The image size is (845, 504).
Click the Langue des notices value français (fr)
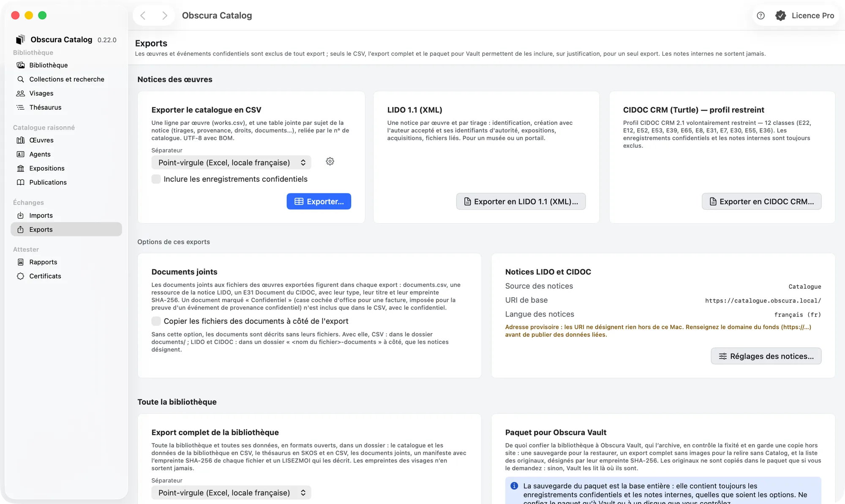click(798, 315)
